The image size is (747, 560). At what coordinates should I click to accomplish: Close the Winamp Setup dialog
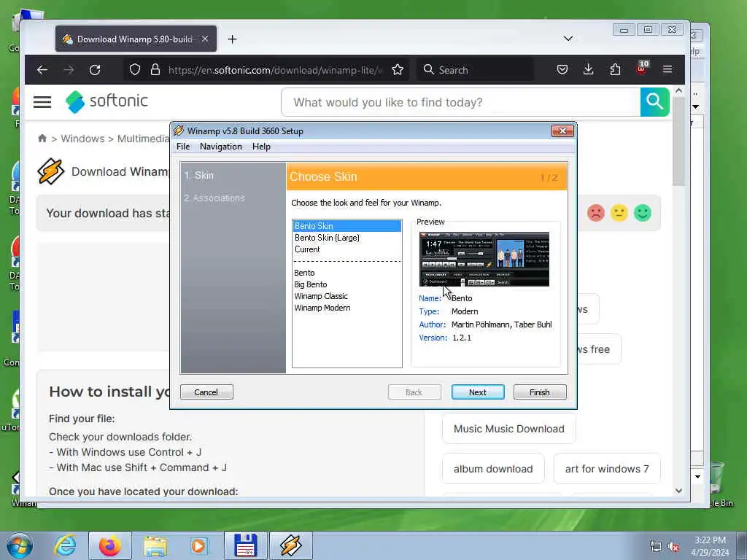(x=562, y=131)
